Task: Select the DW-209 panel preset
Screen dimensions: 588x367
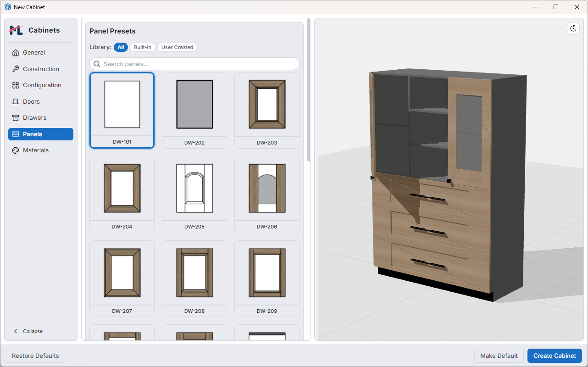Action: (x=267, y=279)
